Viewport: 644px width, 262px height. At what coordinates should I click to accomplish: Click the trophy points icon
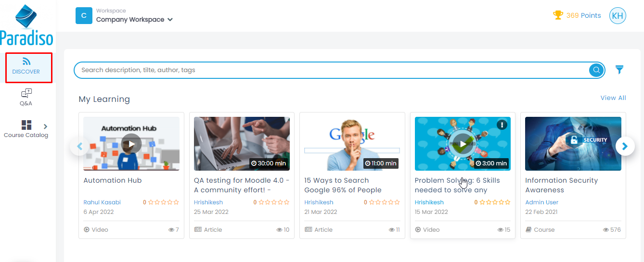pyautogui.click(x=558, y=15)
